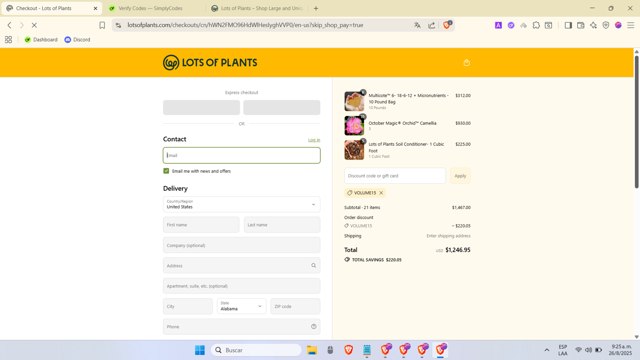Click the second express checkout button

[282, 107]
